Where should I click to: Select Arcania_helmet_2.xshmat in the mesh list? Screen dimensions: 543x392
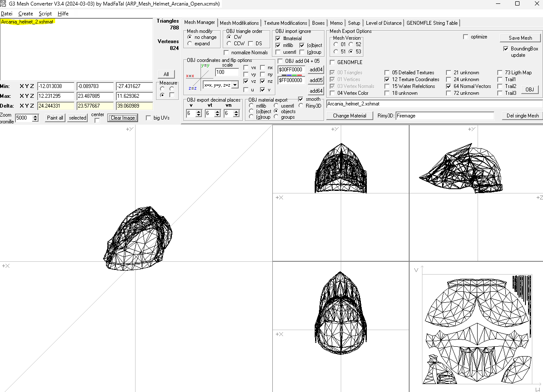pyautogui.click(x=27, y=22)
